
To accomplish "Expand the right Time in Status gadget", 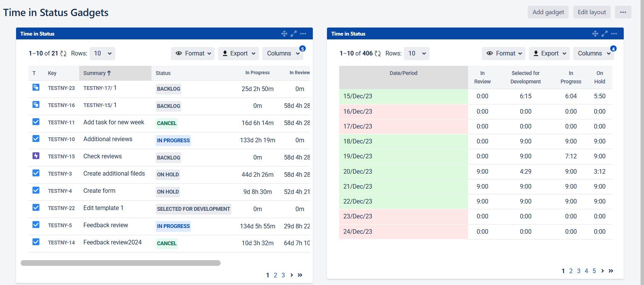I will coord(605,34).
